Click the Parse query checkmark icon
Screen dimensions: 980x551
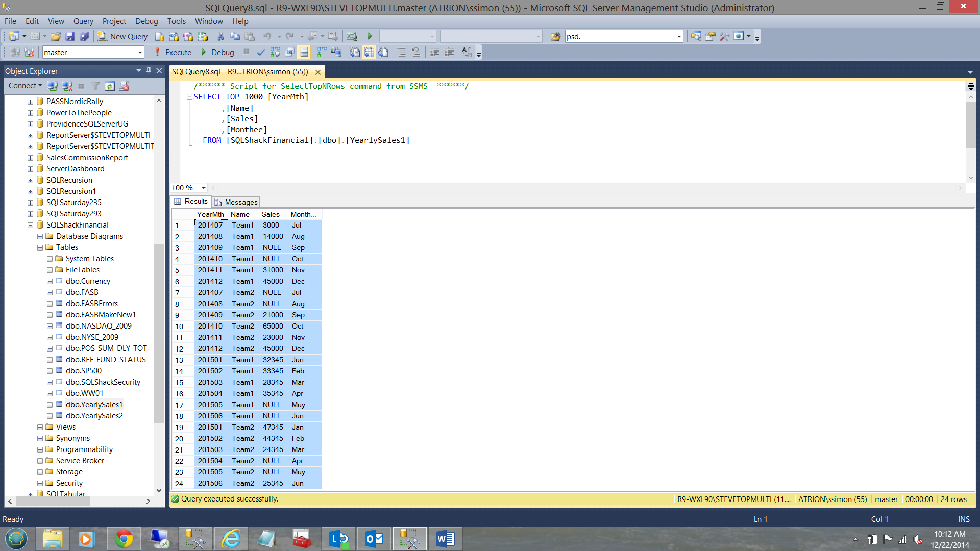(x=260, y=52)
